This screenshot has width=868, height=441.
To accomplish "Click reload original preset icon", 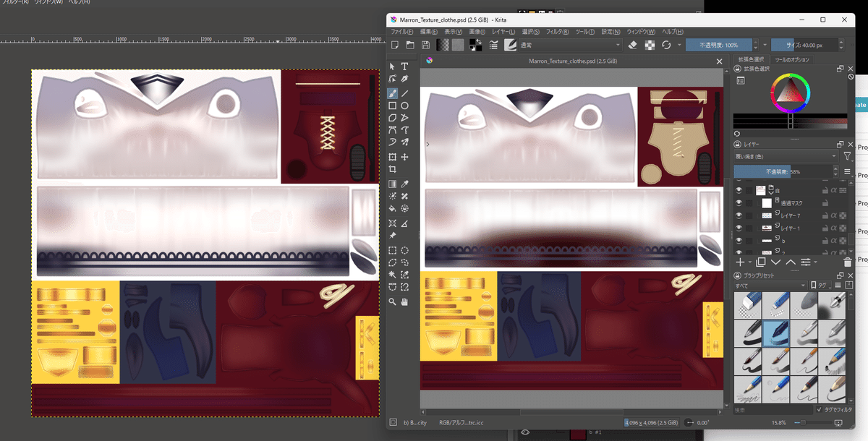I will 666,45.
